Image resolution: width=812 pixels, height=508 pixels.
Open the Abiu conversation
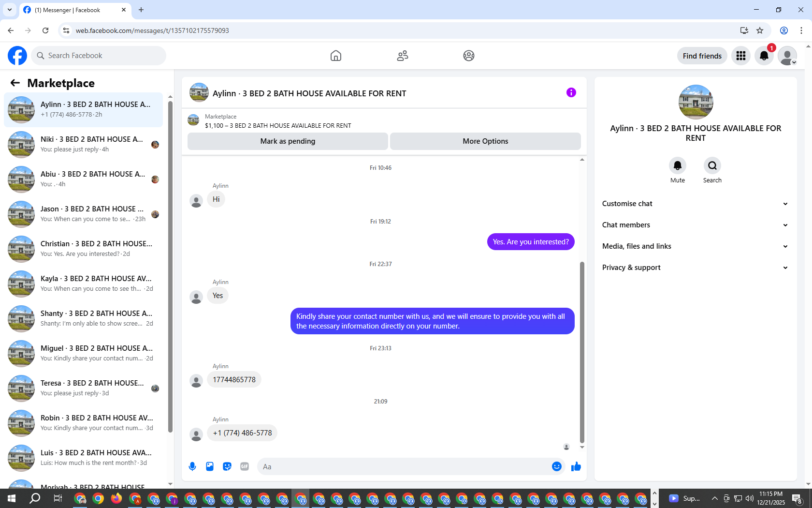point(83,179)
